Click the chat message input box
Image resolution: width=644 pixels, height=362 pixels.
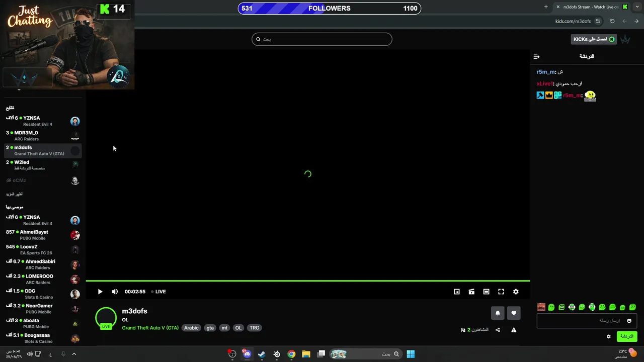[x=587, y=320]
